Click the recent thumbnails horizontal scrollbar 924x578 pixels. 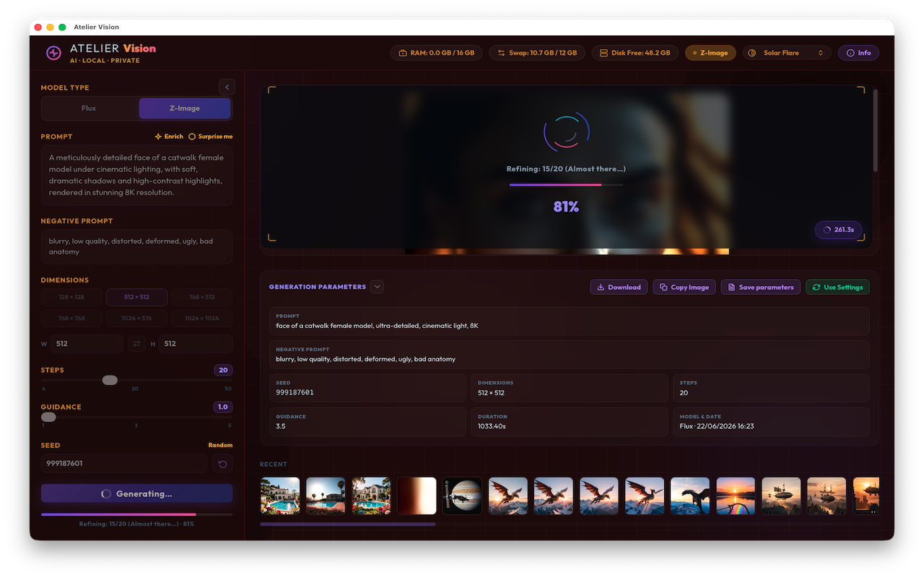[347, 524]
